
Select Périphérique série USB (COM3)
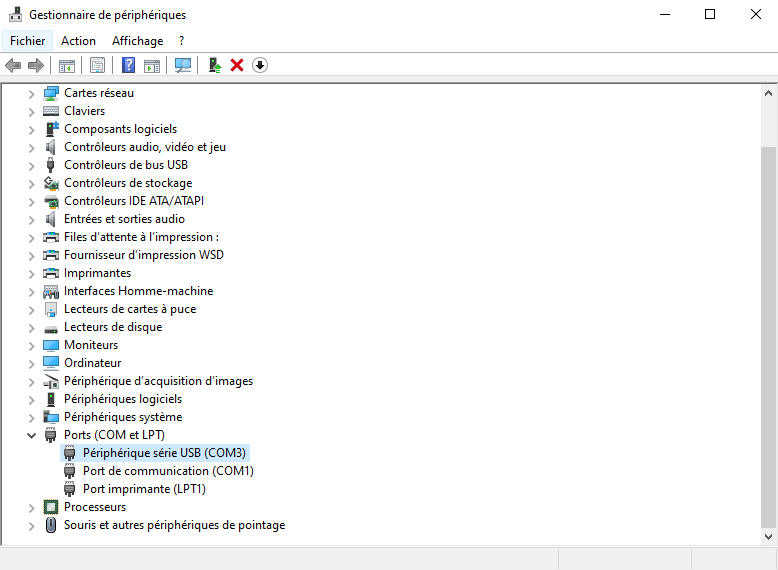point(164,453)
